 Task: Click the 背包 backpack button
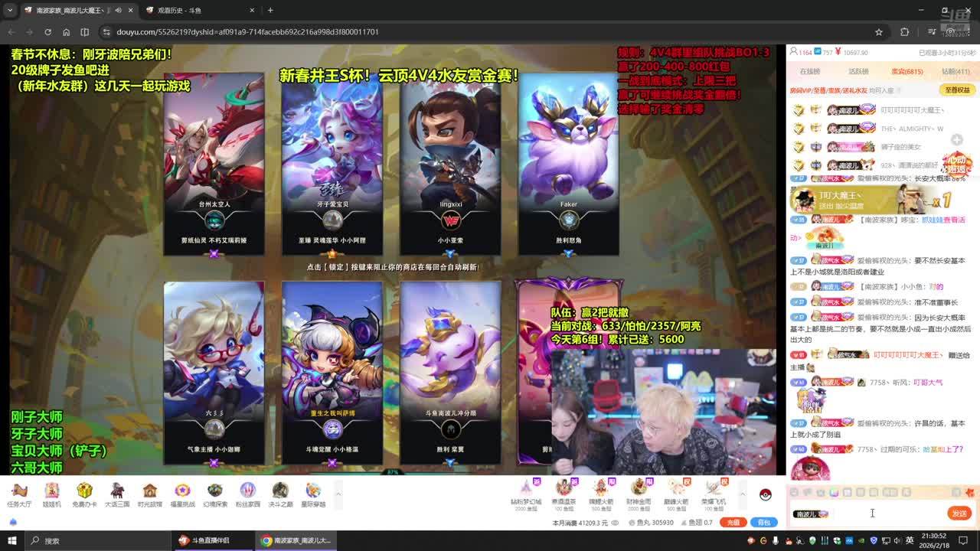click(x=763, y=523)
